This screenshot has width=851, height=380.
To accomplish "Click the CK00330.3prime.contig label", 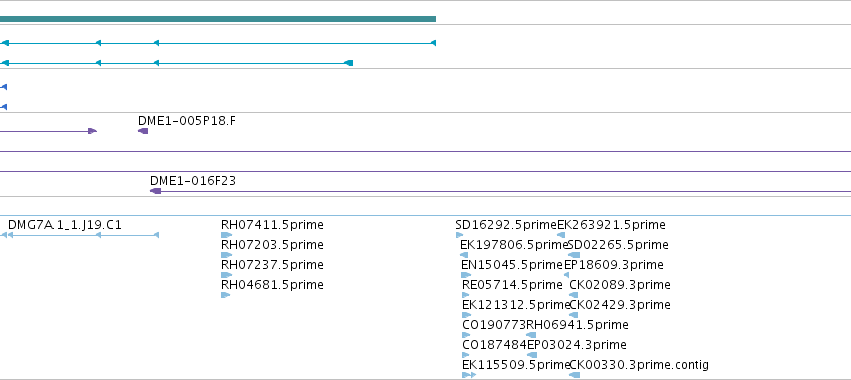I will [x=639, y=365].
